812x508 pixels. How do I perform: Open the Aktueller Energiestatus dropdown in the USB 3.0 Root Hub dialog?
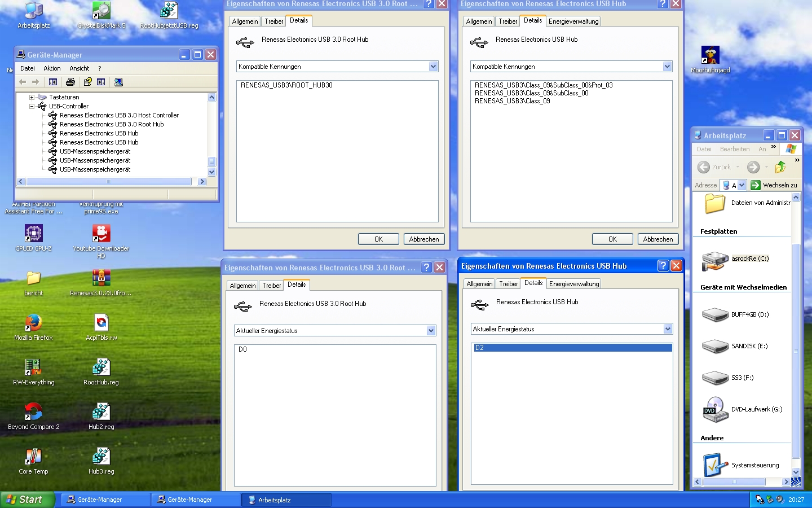(x=431, y=331)
